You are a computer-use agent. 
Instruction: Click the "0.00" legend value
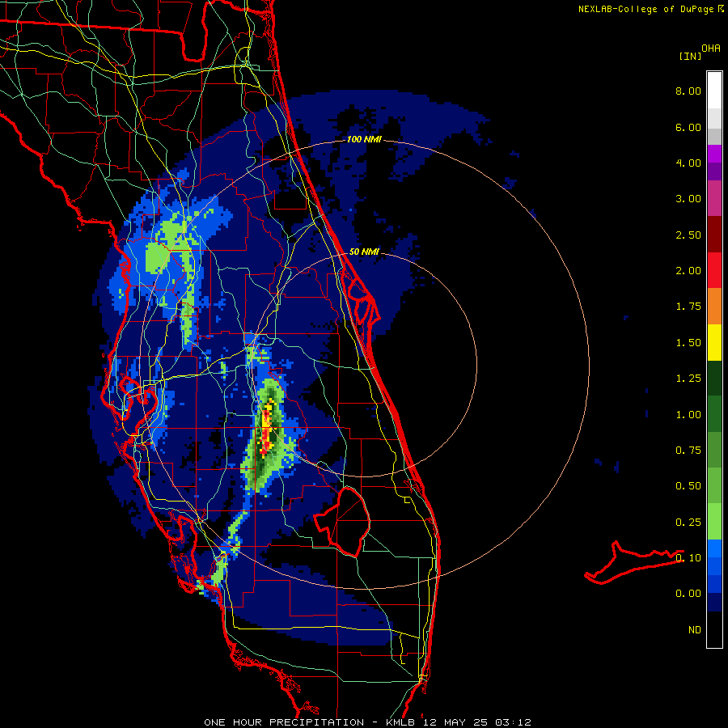point(688,594)
